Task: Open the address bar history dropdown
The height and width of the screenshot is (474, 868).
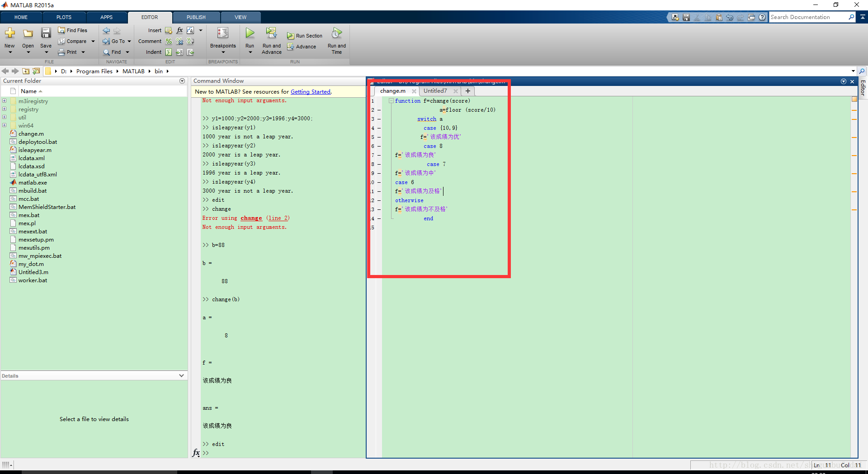Action: tap(853, 71)
